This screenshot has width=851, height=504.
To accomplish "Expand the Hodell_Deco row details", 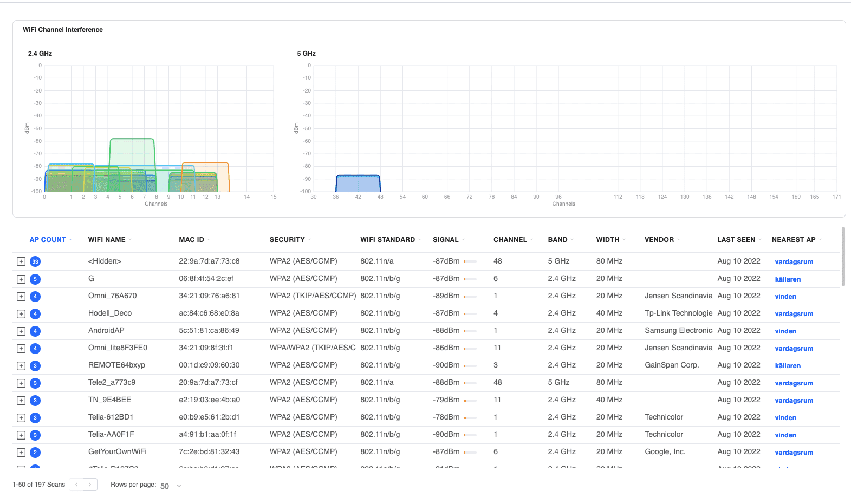I will [x=21, y=313].
